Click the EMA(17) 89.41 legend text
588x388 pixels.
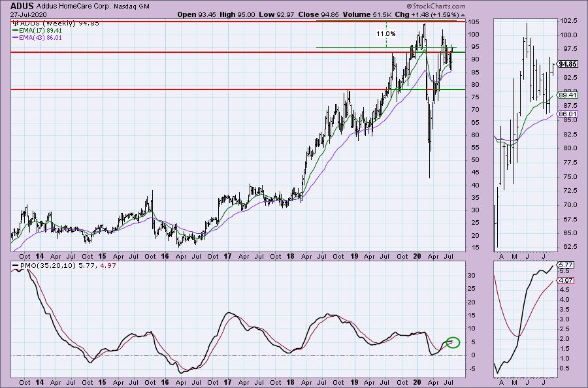[x=41, y=30]
